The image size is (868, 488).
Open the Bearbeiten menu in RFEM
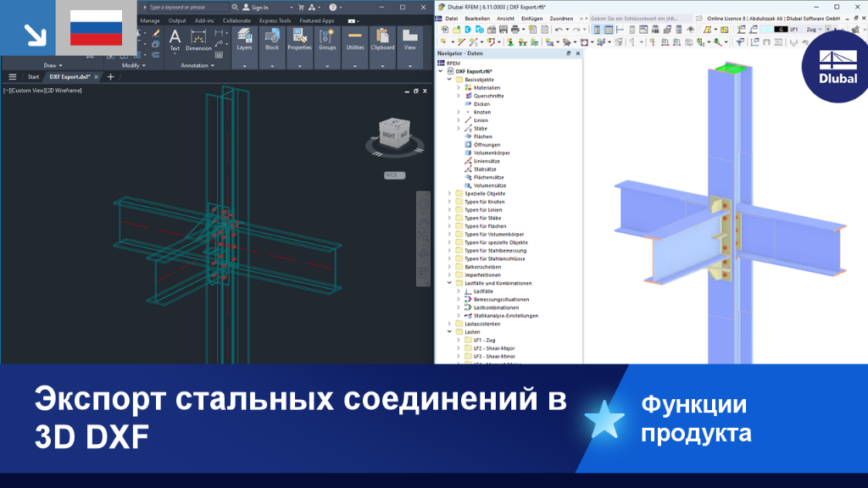pyautogui.click(x=477, y=19)
